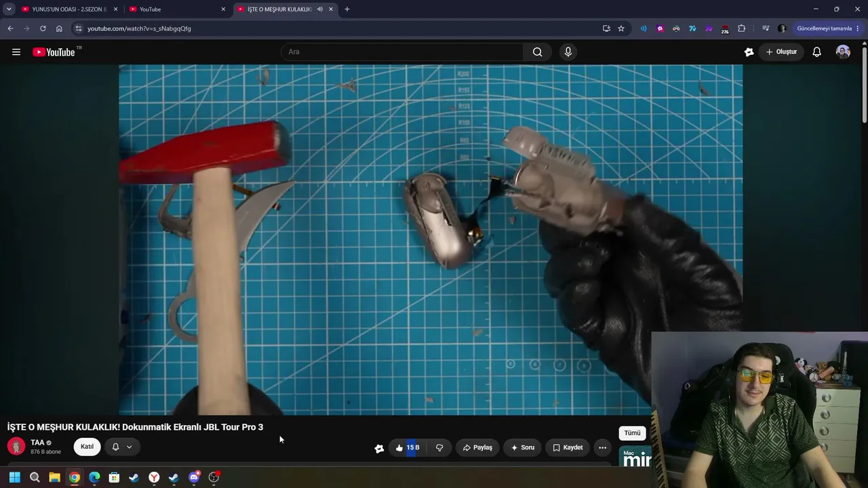Click the Güncellemeyi tamamla update button
Viewport: 868px width, 488px height.
(824, 28)
